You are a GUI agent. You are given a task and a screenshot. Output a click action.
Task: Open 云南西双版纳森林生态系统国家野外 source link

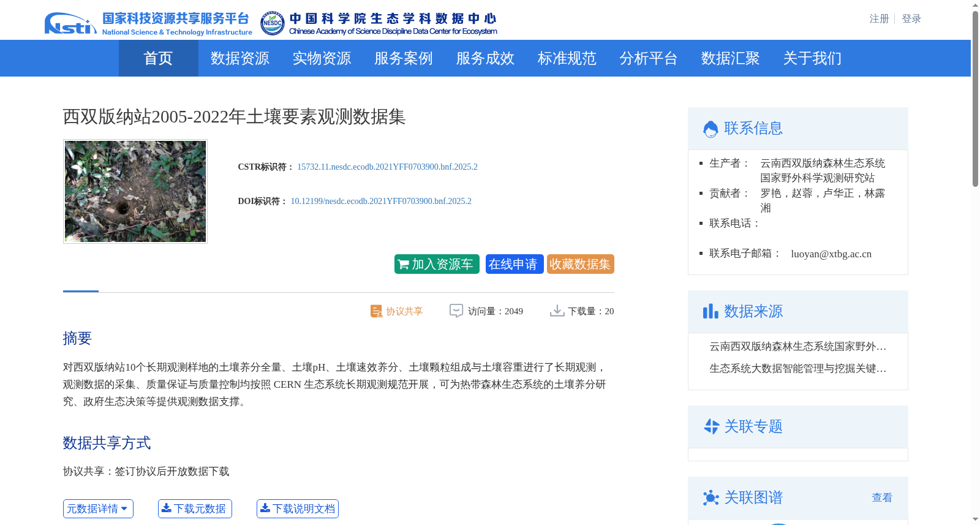(798, 347)
